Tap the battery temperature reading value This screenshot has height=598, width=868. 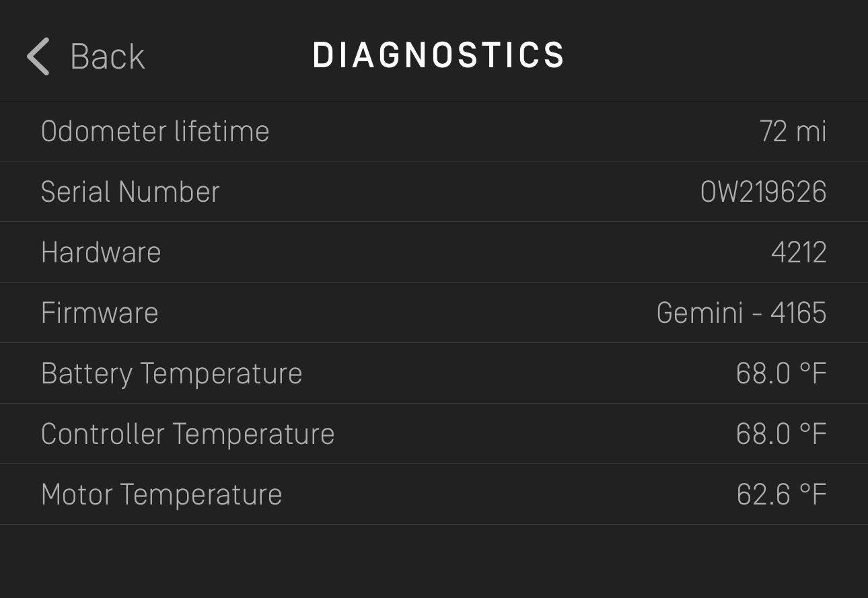(x=781, y=373)
